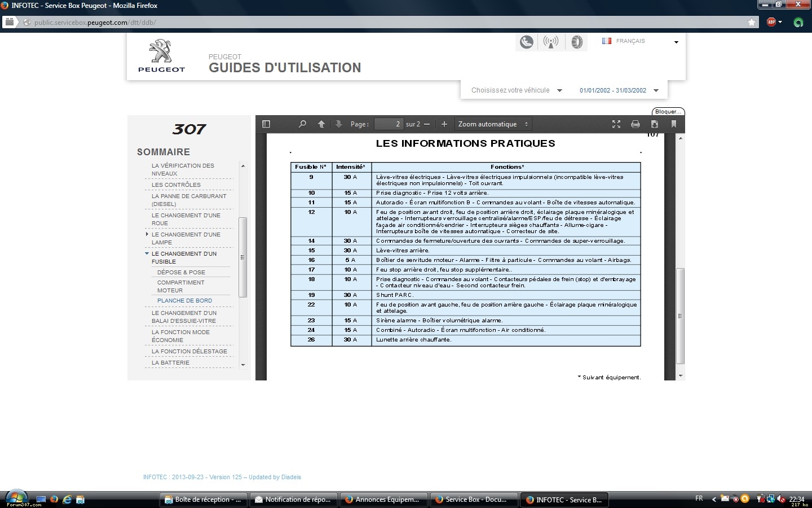Image resolution: width=812 pixels, height=508 pixels.
Task: Zoom out with the minus button
Action: tap(427, 124)
